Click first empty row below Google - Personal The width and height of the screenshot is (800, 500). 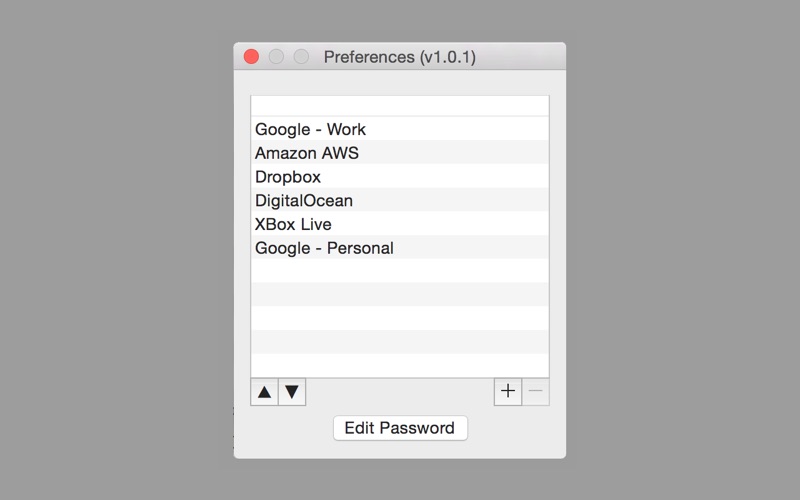[x=400, y=271]
